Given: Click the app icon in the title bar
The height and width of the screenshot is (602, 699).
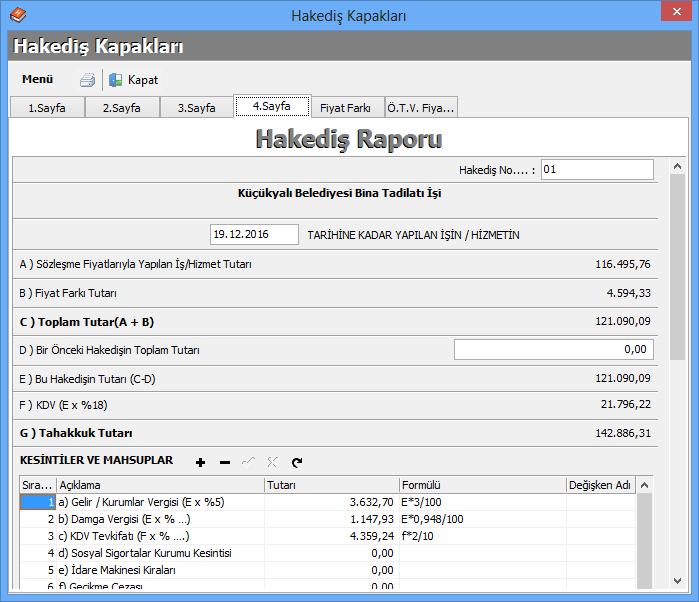Looking at the screenshot, I should pos(18,16).
